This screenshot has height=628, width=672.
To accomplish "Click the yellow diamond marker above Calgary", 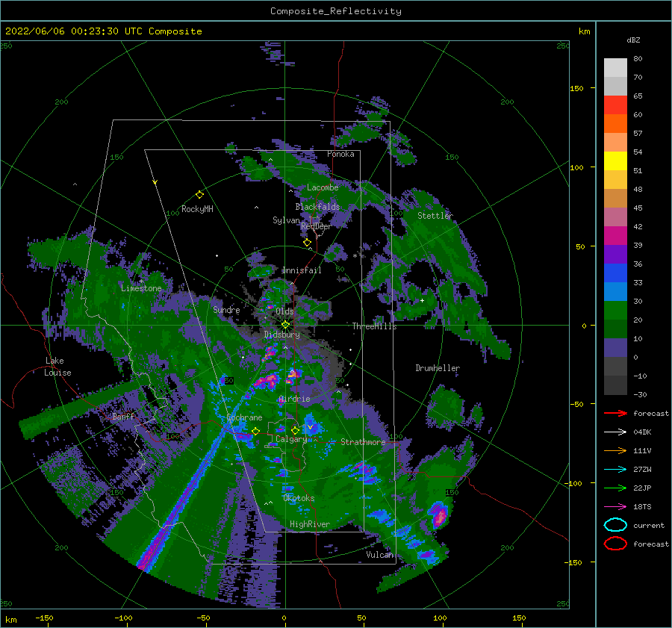I will pos(295,430).
